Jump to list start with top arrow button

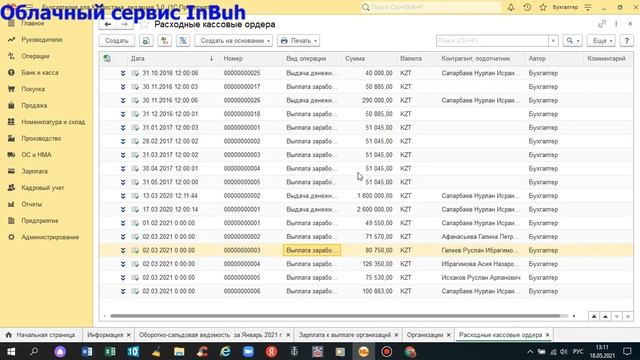[x=594, y=316]
